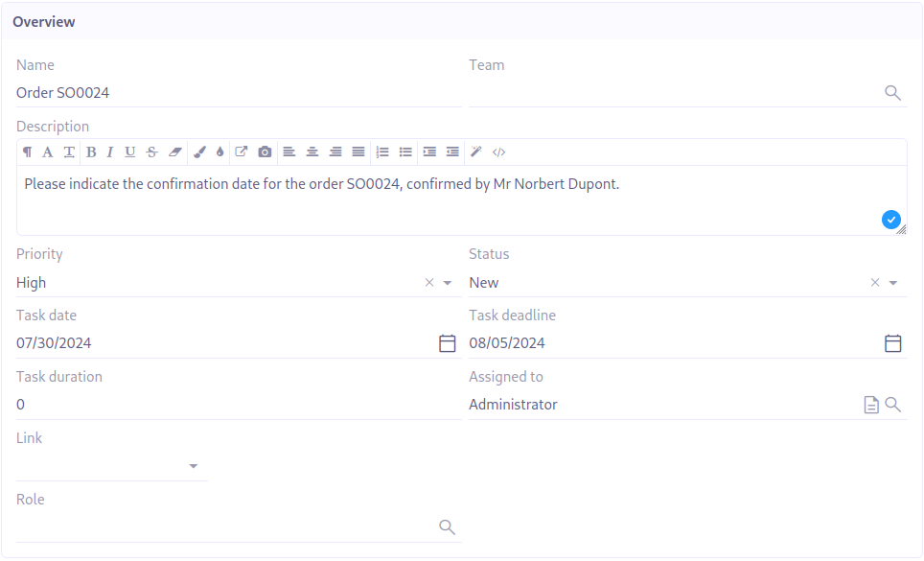
Task: Insert an image using the camera icon
Action: coord(265,152)
